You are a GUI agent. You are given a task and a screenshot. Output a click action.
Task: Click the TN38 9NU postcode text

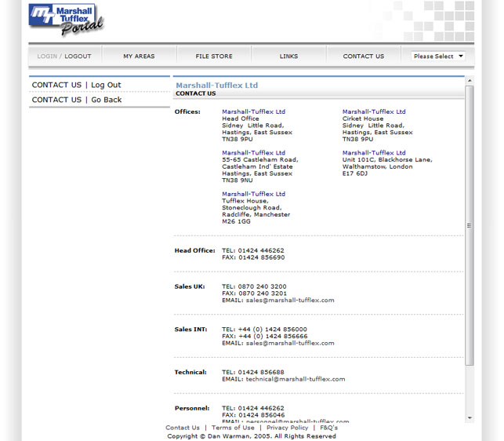(237, 180)
